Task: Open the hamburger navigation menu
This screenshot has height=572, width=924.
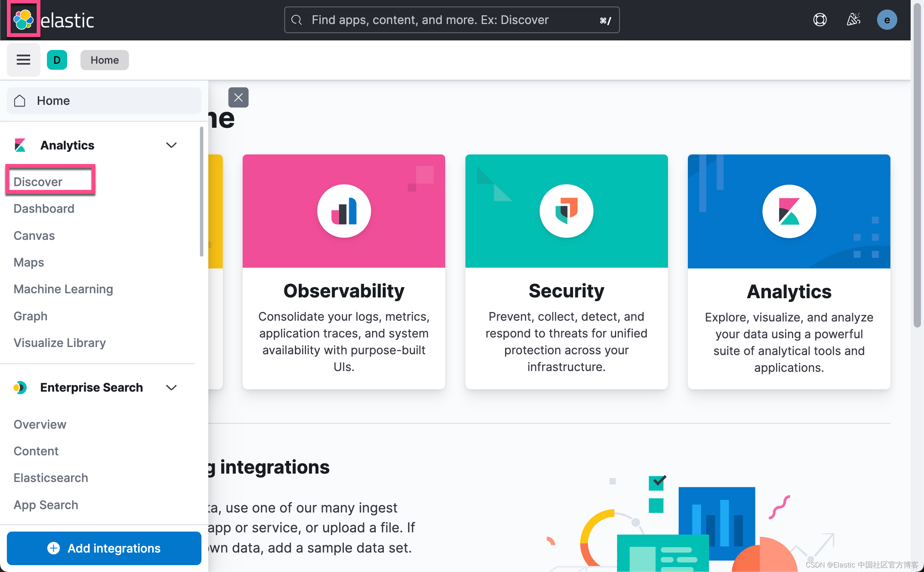Action: [x=23, y=59]
